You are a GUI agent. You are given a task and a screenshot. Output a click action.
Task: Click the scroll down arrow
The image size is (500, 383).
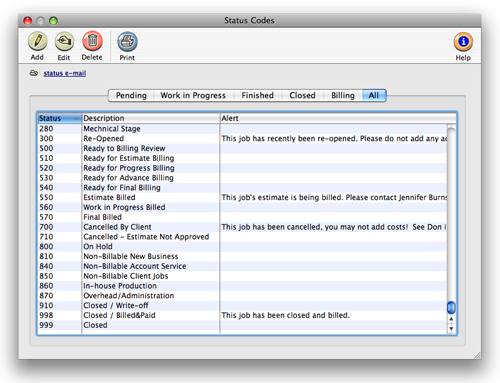[451, 328]
